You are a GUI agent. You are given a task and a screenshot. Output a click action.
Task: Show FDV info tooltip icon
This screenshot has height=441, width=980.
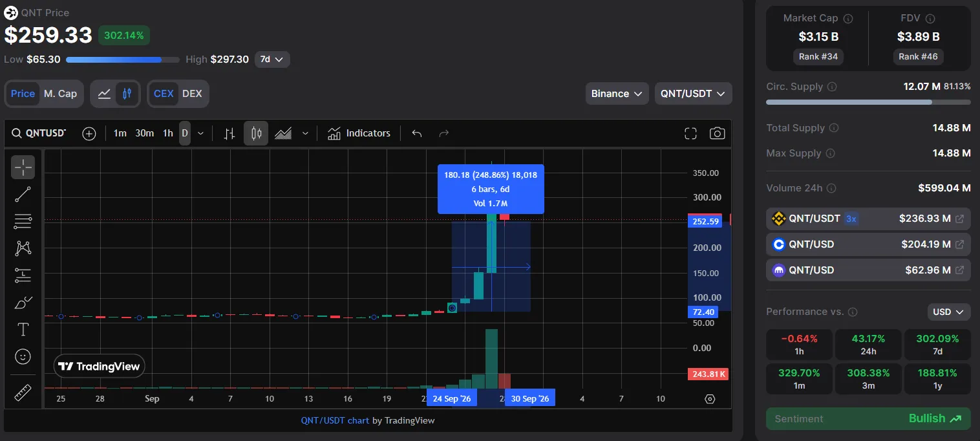(930, 19)
